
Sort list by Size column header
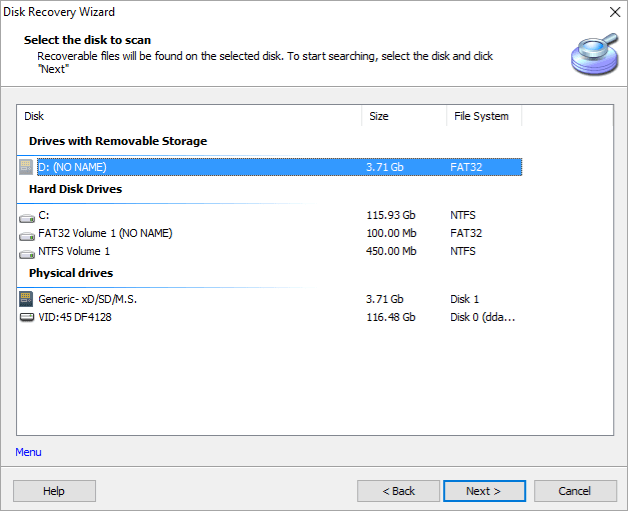403,116
